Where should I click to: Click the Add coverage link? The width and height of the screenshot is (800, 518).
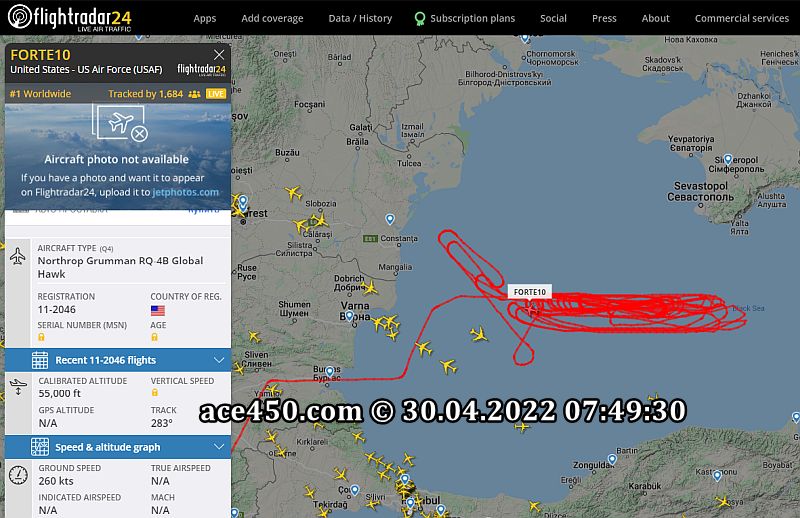[x=272, y=18]
